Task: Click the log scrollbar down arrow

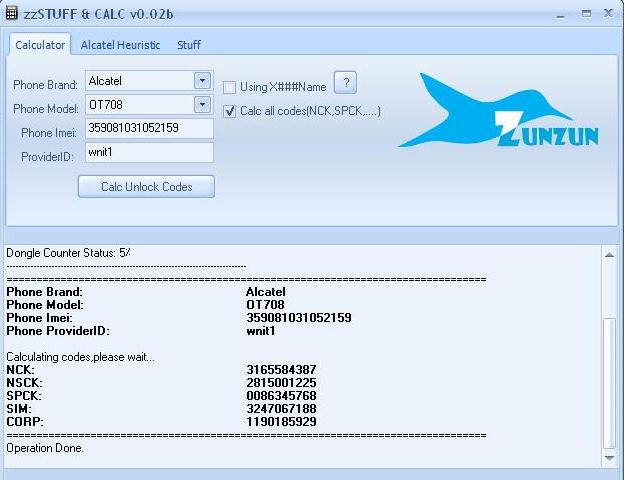Action: [x=609, y=458]
